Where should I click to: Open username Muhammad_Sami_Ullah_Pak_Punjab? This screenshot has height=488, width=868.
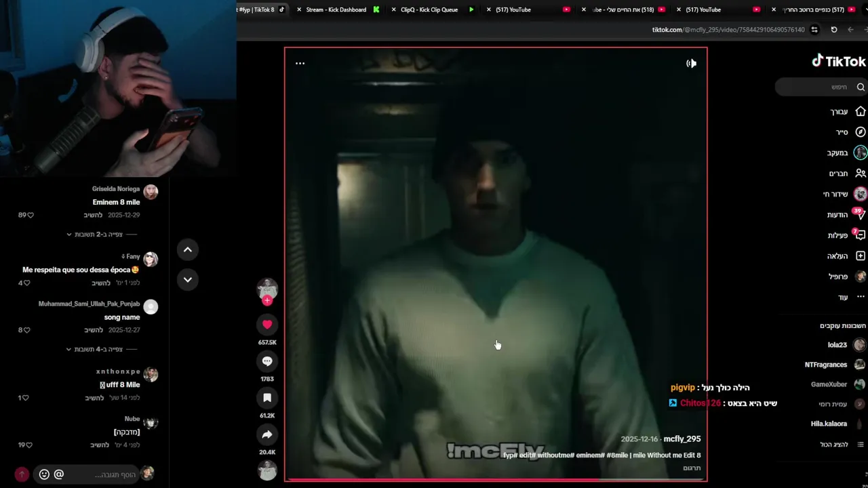coord(89,304)
